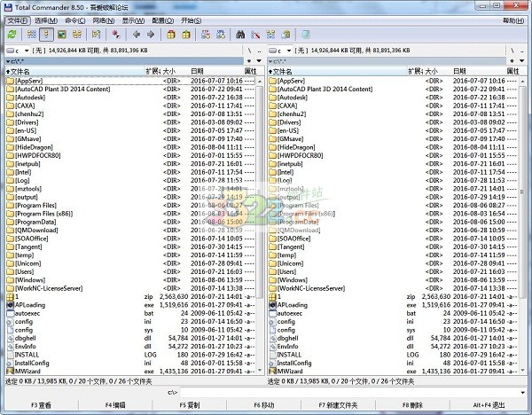Click the Alt+F4 退出 button
The image size is (532, 415).
[x=489, y=405]
